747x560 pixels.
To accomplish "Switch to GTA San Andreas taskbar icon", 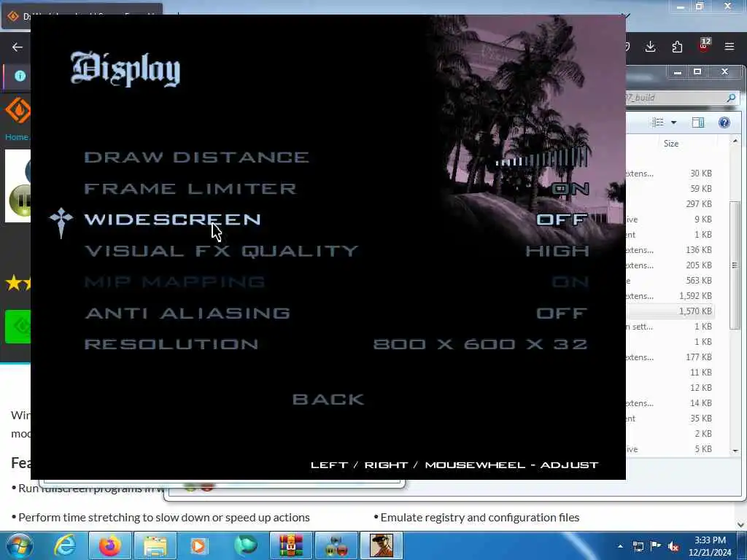I will point(381,545).
